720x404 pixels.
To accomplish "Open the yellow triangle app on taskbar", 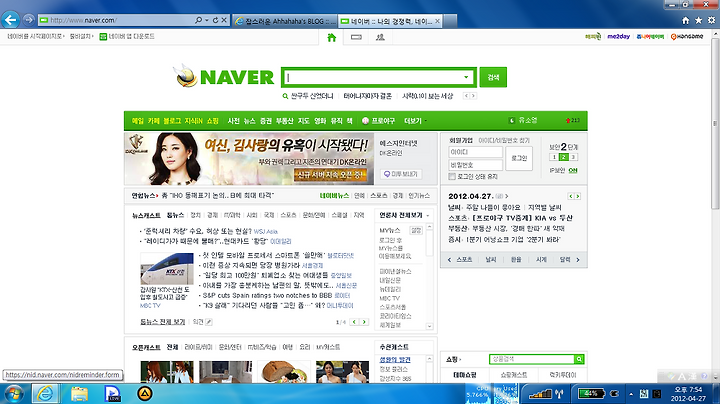I will click(x=145, y=393).
